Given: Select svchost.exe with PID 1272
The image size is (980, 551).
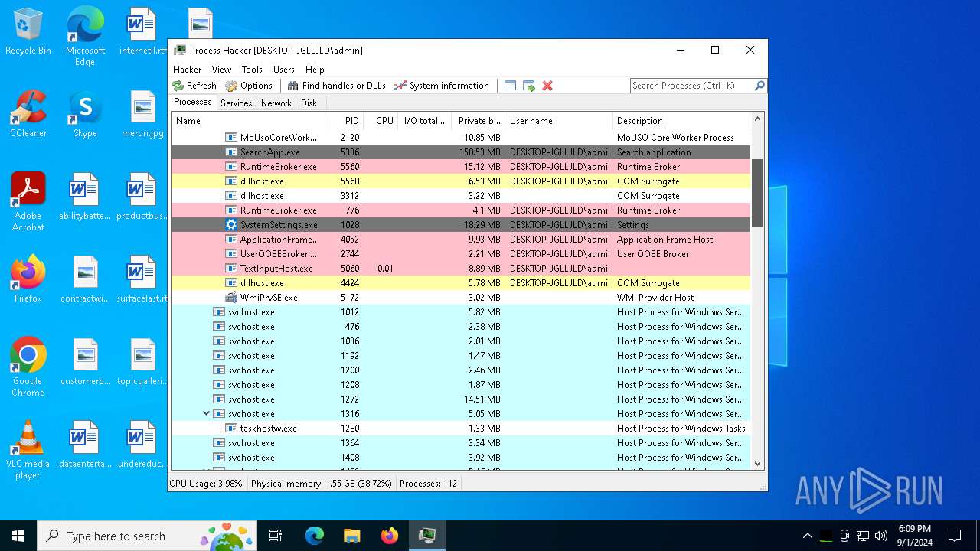Looking at the screenshot, I should [461, 399].
